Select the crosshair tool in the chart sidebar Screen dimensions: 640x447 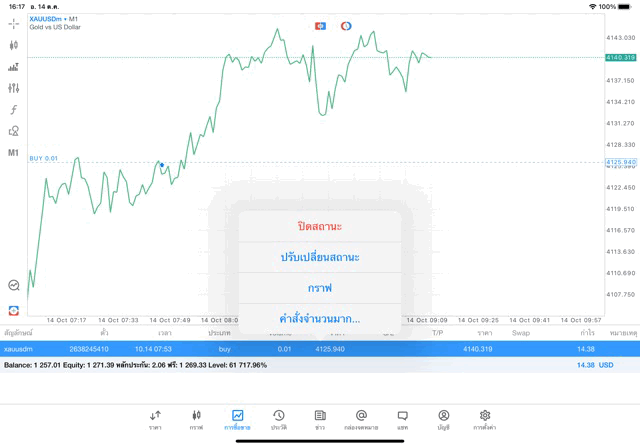pos(14,23)
